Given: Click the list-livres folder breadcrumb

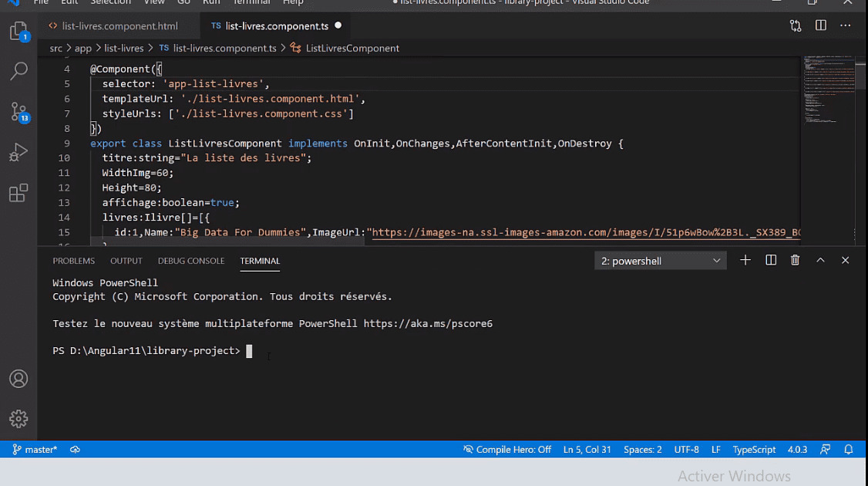Looking at the screenshot, I should 124,48.
